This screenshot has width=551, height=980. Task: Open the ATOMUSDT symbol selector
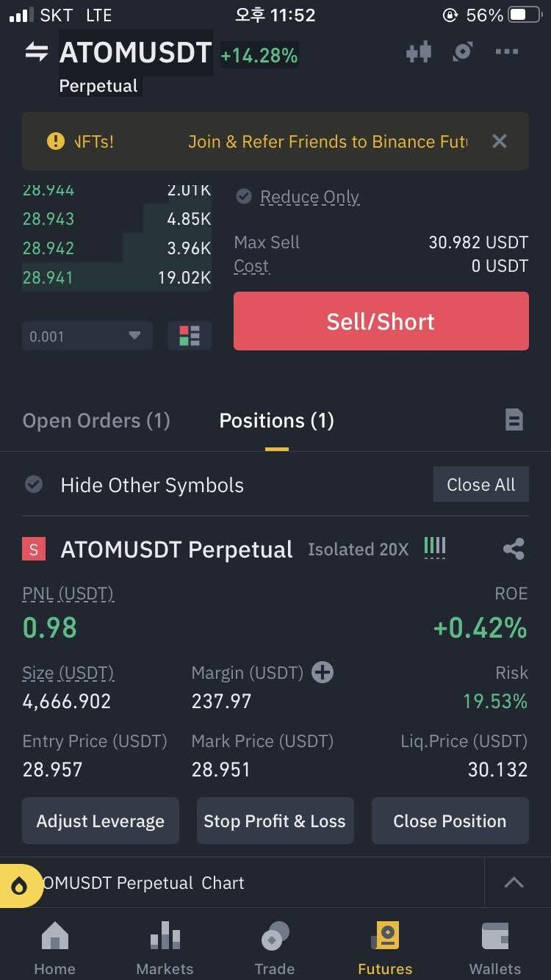pyautogui.click(x=135, y=53)
